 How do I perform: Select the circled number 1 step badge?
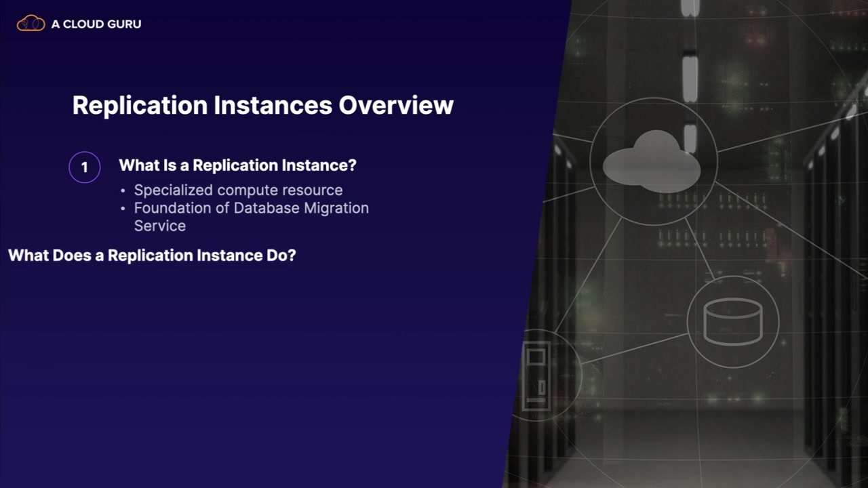coord(85,167)
